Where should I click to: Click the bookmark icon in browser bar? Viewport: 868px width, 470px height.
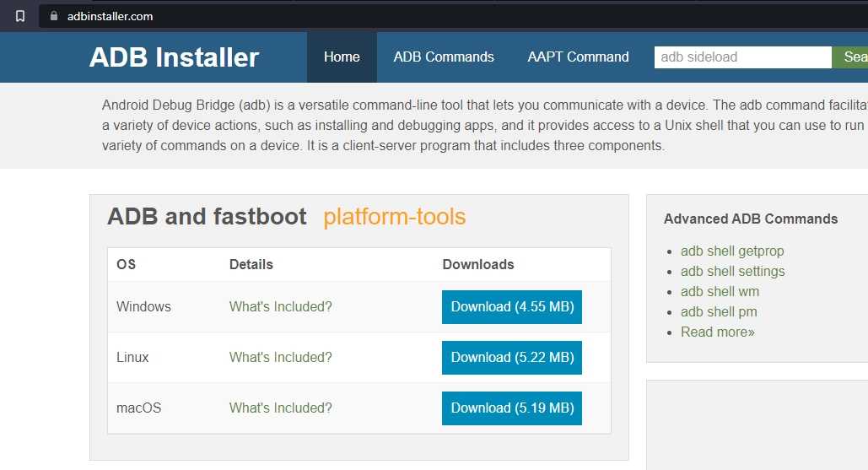(20, 16)
